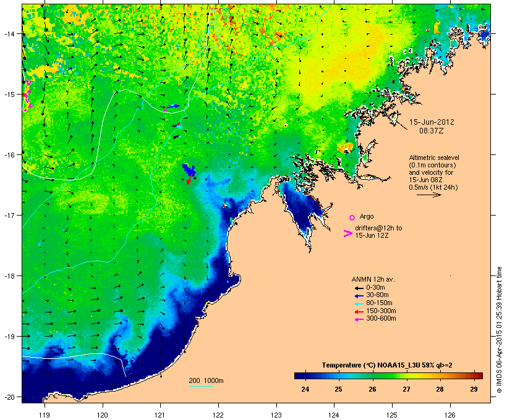Viewport: 507px width, 420px height.
Task: Click the 0.5m/s velocity scale arrow
Action: tap(428, 195)
